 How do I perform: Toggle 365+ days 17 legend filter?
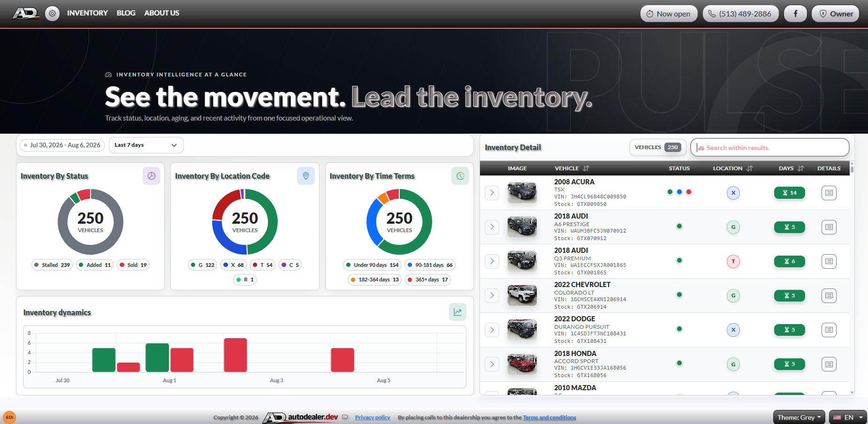click(427, 280)
